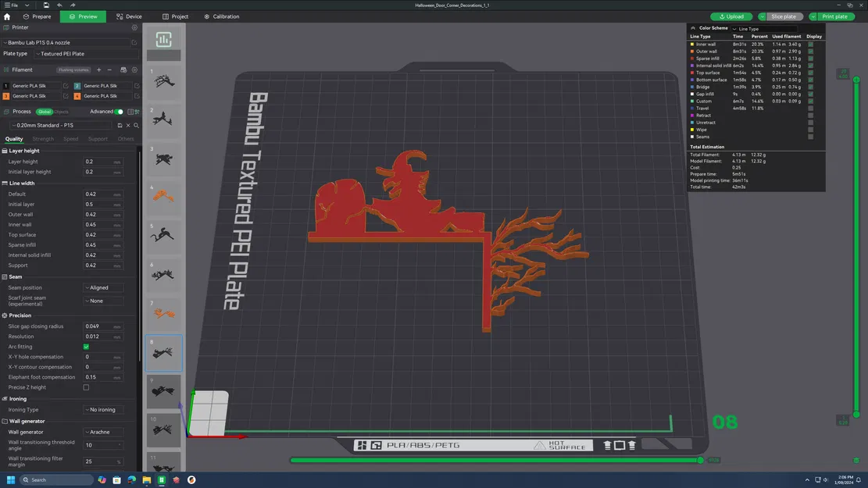Viewport: 868px width, 488px height.
Task: Open Wall generator Arachne dropdown
Action: click(x=103, y=432)
